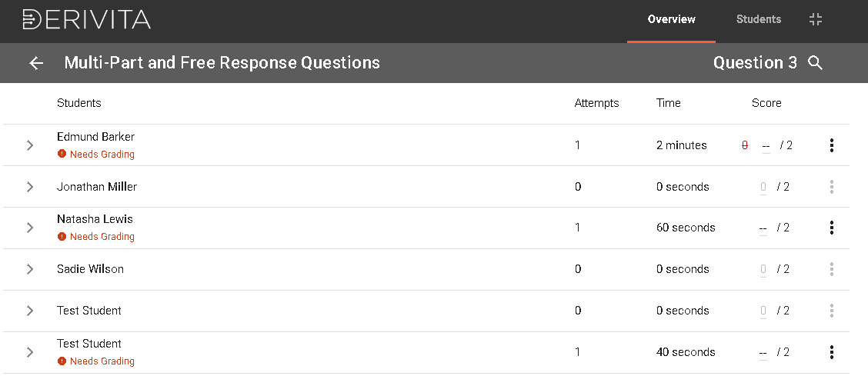Click the back arrow icon
The height and width of the screenshot is (376, 868).
pos(36,63)
